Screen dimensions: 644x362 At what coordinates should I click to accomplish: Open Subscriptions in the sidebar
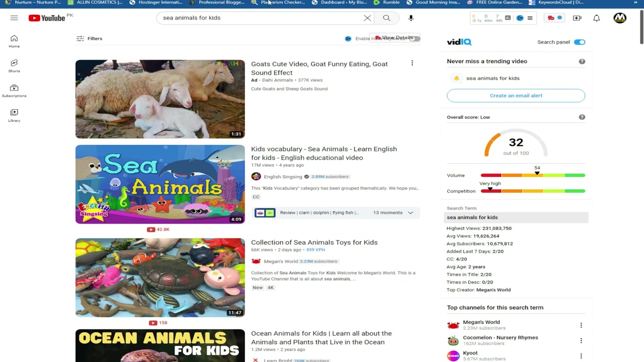14,90
